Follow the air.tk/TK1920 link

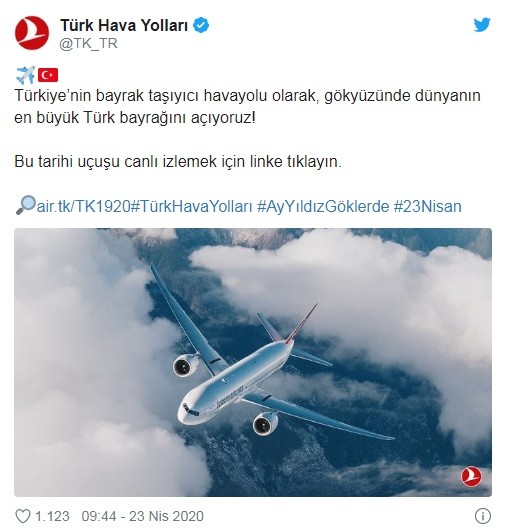coord(83,206)
